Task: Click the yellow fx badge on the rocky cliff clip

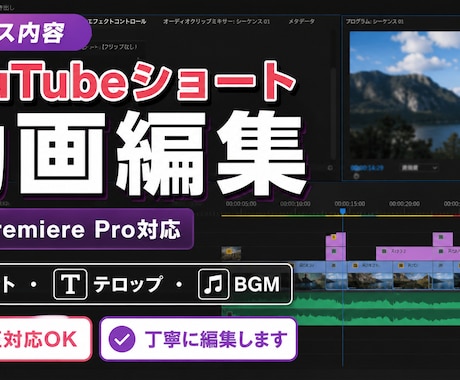Action: point(355,266)
